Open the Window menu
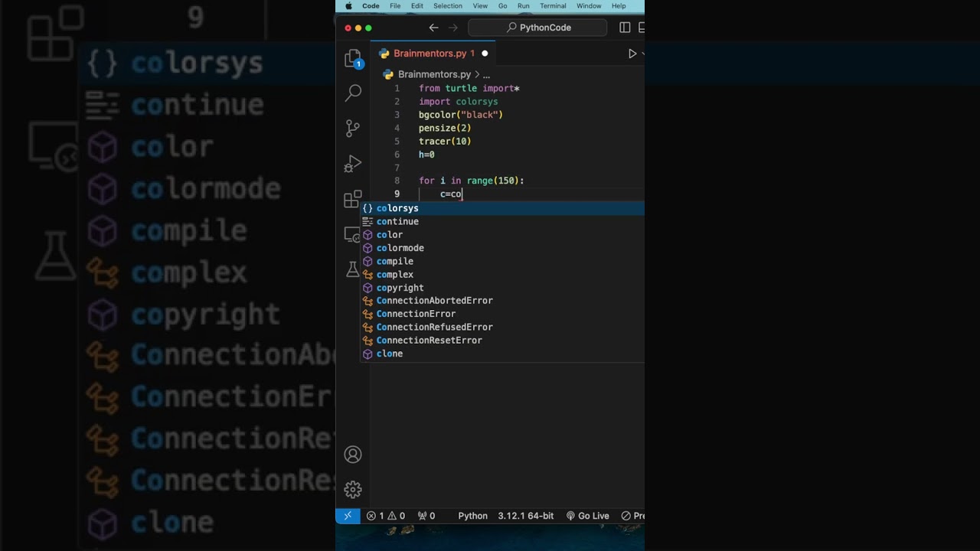The image size is (980, 551). pyautogui.click(x=589, y=6)
